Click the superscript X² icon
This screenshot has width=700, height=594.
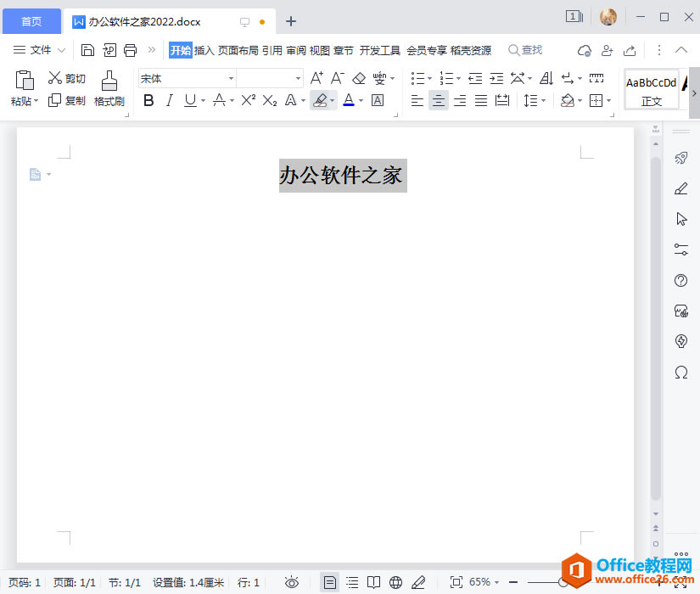pos(248,100)
